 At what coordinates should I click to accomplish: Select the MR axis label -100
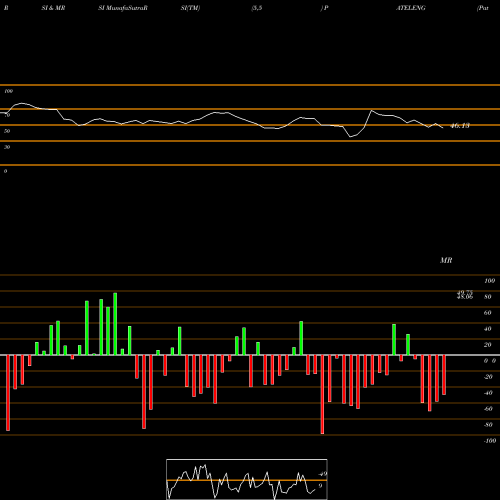click(489, 441)
